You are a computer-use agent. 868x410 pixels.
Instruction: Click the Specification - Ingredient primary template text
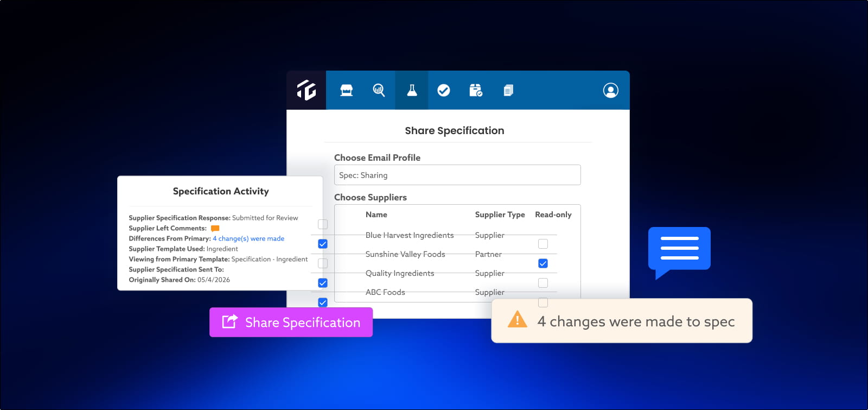coord(270,259)
